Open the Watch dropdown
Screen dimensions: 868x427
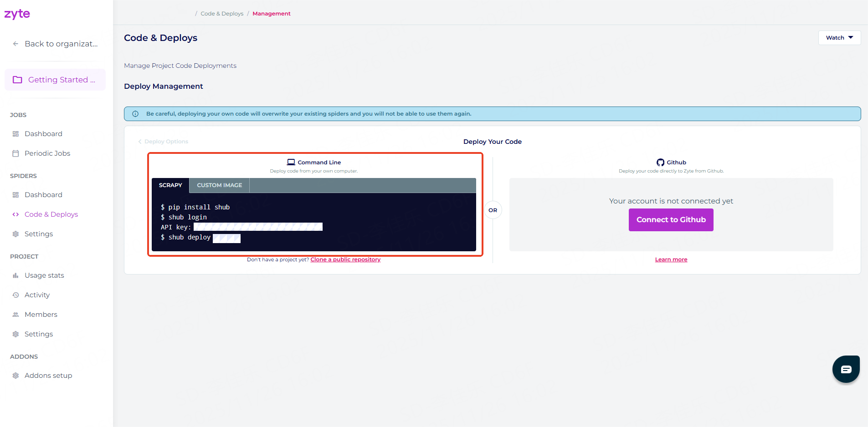[x=839, y=37]
